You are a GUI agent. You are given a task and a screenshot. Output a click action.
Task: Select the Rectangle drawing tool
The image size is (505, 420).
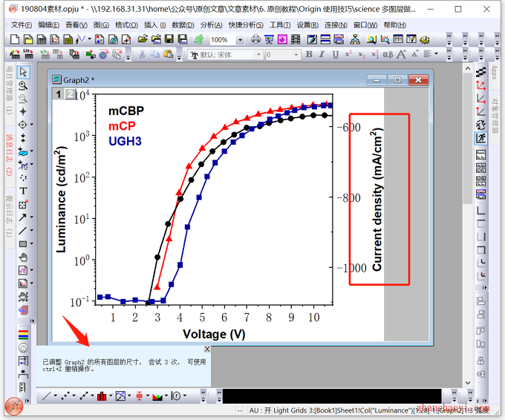pyautogui.click(x=23, y=244)
